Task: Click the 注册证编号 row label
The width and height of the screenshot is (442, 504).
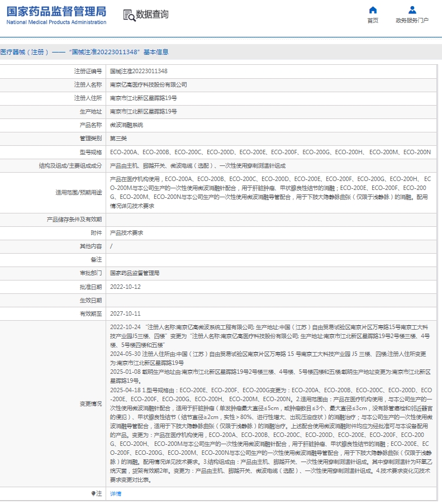Action: (x=88, y=72)
